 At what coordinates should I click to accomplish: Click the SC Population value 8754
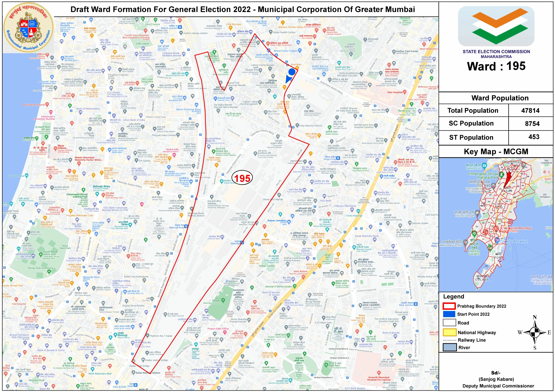[532, 124]
